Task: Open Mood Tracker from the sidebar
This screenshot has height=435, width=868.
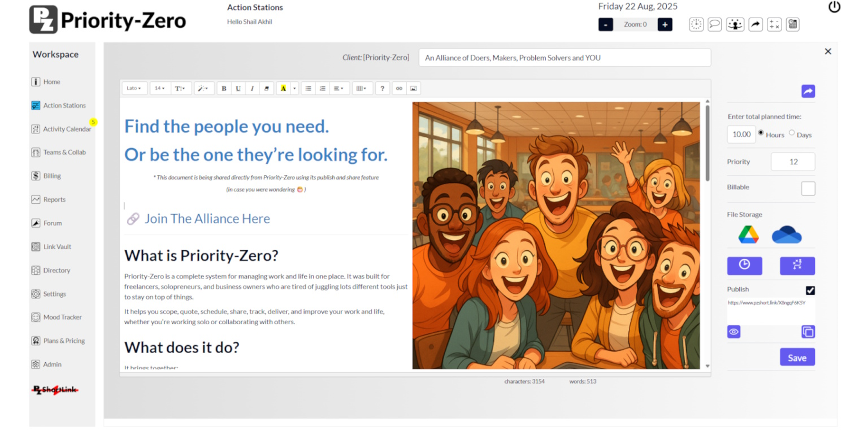Action: (62, 317)
